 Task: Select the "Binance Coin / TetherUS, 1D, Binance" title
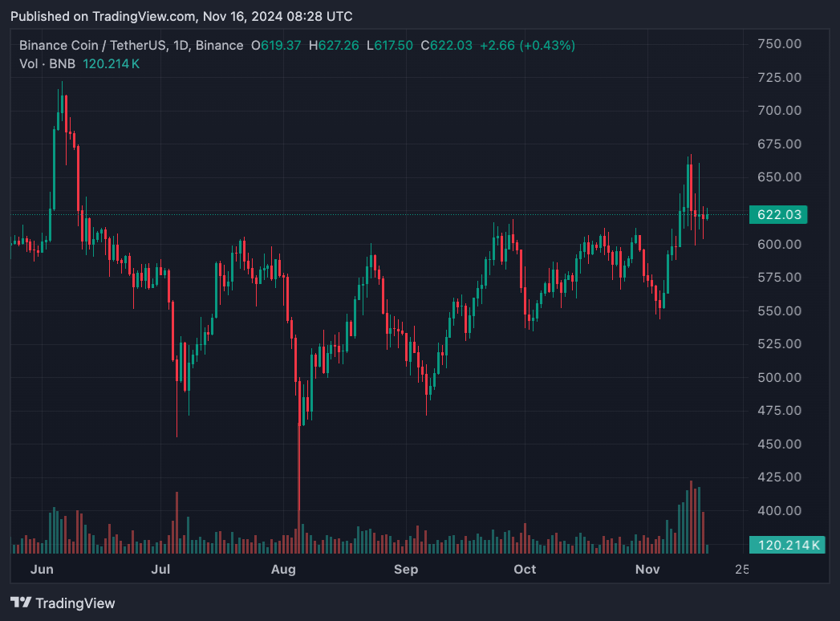pos(132,46)
